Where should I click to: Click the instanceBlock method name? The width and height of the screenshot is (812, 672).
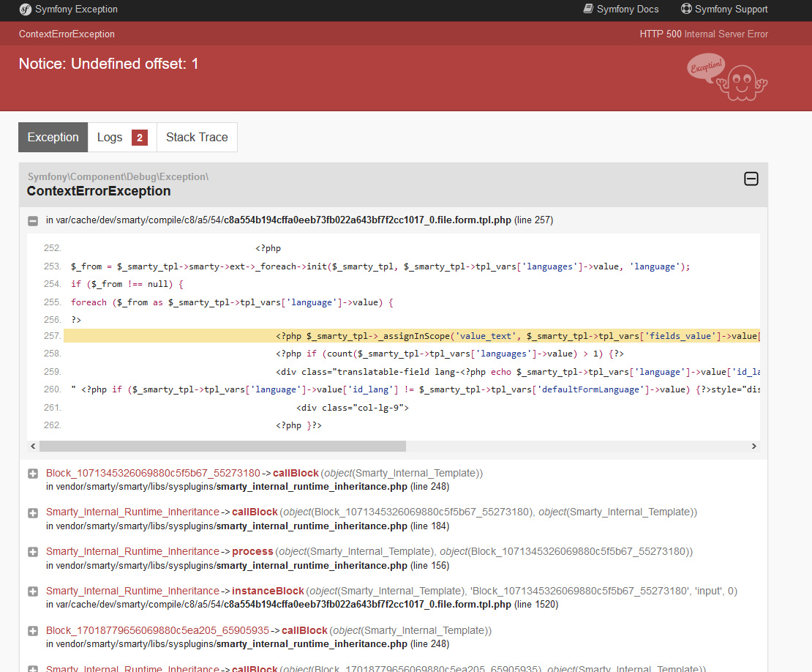click(x=268, y=591)
